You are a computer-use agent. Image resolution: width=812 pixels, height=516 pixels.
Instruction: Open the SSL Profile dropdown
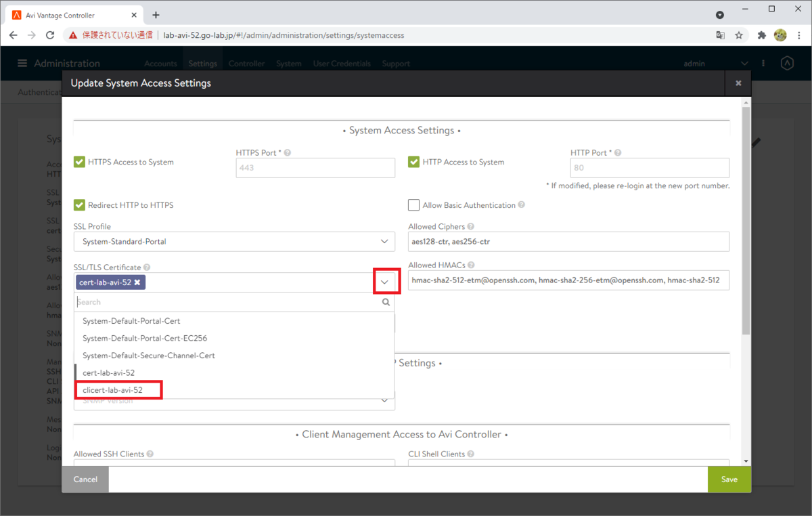point(234,241)
